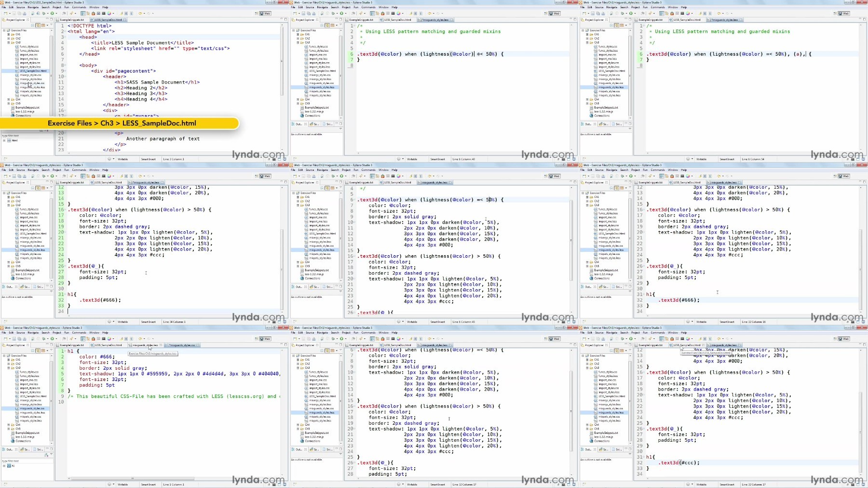Click outline Sort icon in miguards_styles.css window
The height and width of the screenshot is (488, 868).
pyautogui.click(x=46, y=455)
